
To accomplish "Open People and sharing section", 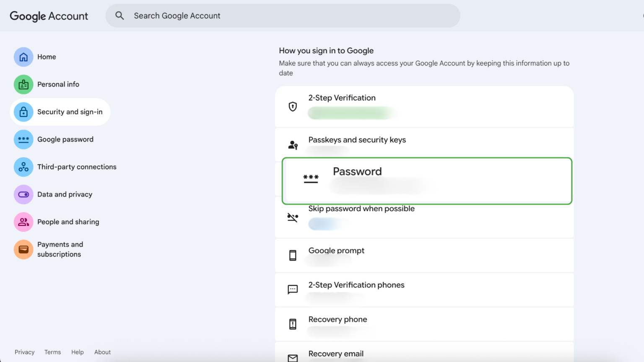I will coord(68,222).
